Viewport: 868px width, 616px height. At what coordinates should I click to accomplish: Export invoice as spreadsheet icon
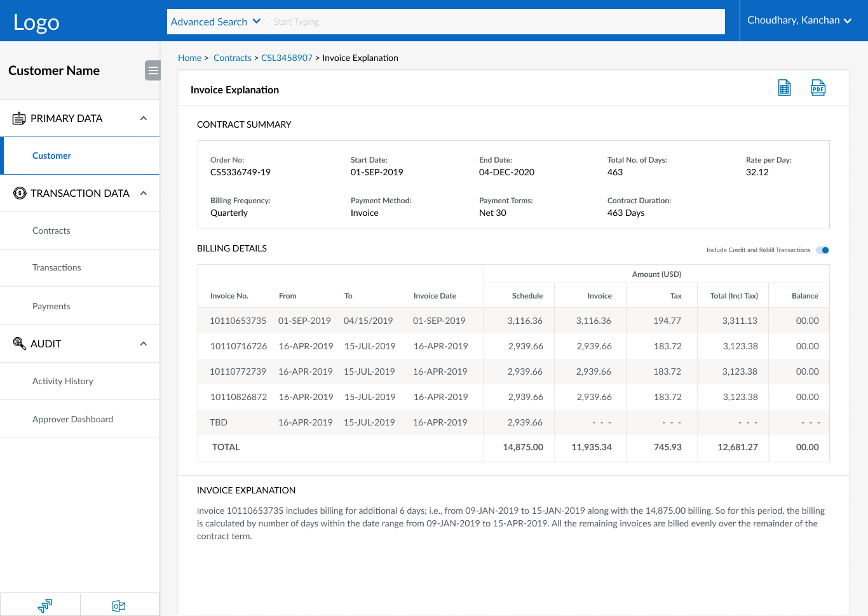pos(784,88)
